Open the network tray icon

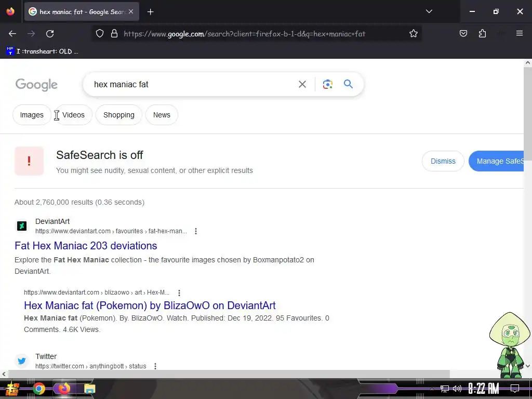tap(445, 389)
